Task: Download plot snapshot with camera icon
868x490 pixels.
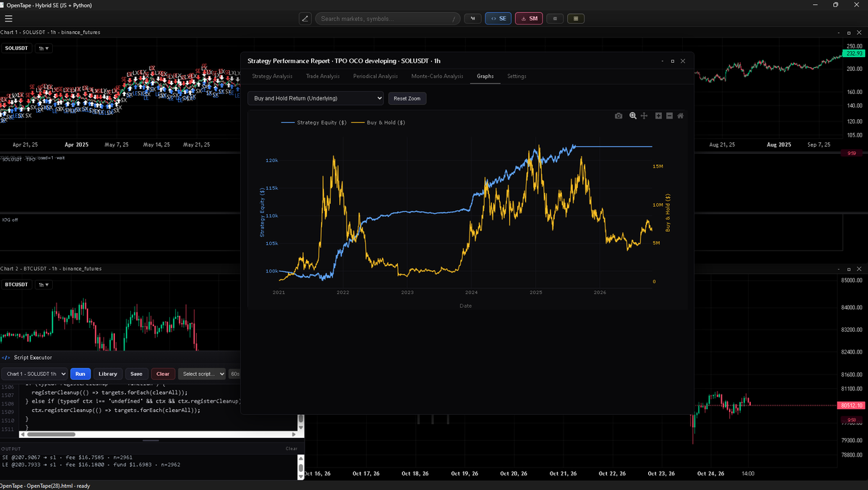Action: point(618,116)
